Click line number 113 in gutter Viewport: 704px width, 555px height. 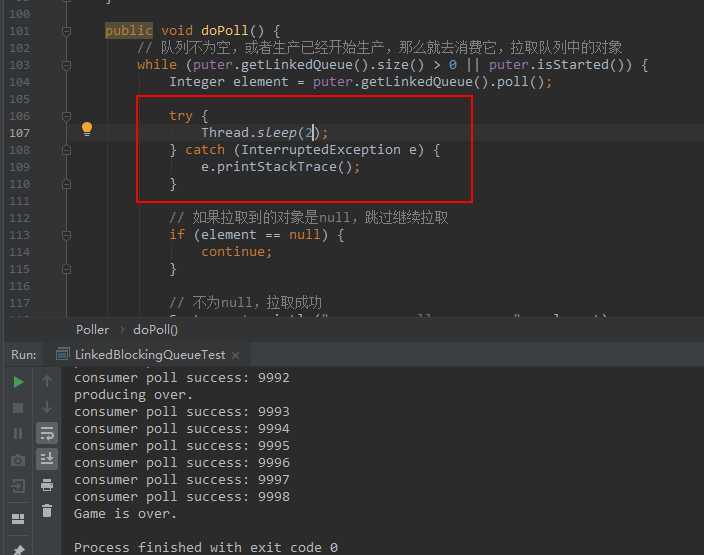(19, 235)
